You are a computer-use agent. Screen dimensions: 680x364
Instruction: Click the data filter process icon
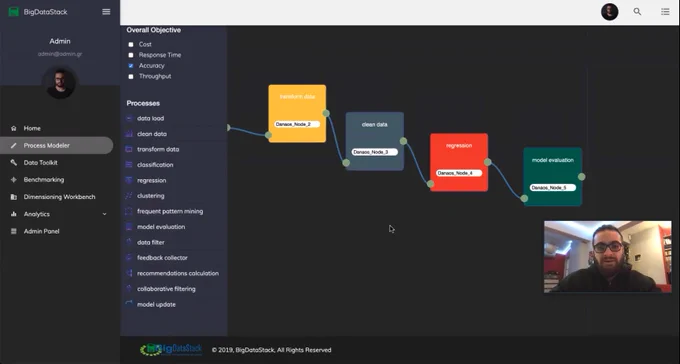(129, 242)
